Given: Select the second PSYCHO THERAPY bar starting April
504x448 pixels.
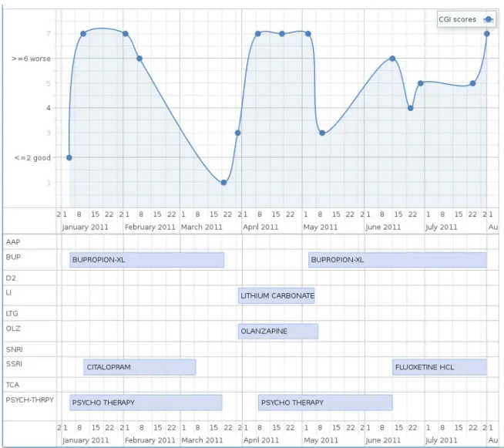Looking at the screenshot, I should pyautogui.click(x=325, y=403).
